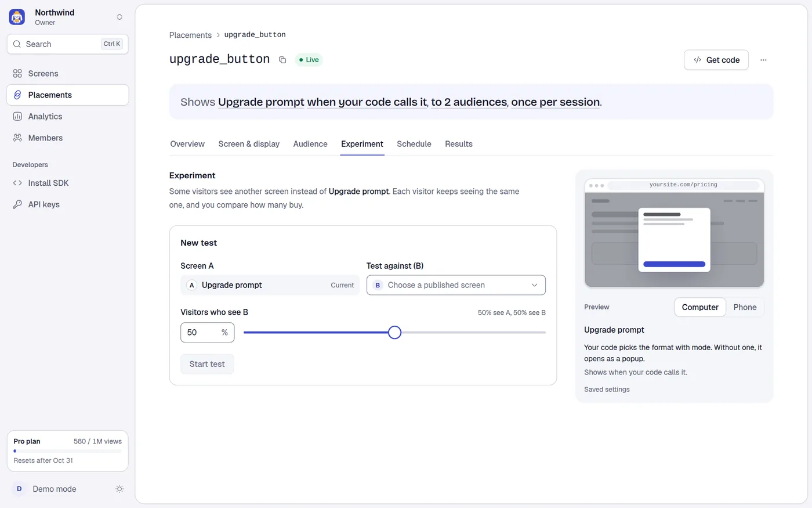Viewport: 812px width, 508px height.
Task: Copy the upgrade_button placement name
Action: point(282,60)
